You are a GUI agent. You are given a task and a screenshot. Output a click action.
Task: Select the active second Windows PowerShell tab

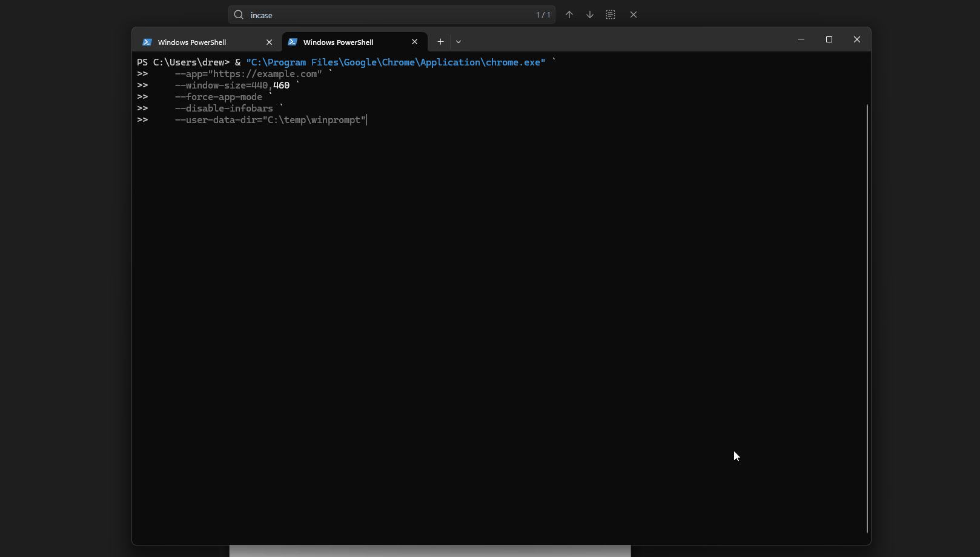tap(354, 42)
